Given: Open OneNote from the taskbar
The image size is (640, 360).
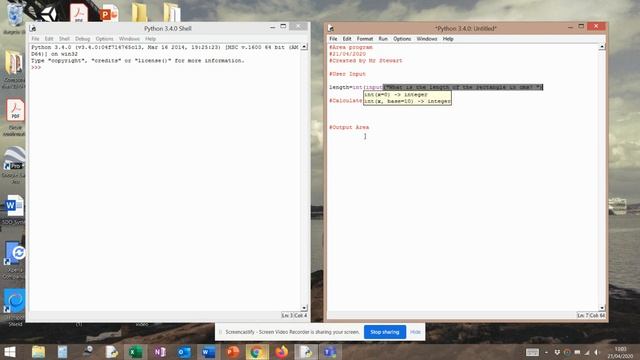Looking at the screenshot, I should coord(160,352).
